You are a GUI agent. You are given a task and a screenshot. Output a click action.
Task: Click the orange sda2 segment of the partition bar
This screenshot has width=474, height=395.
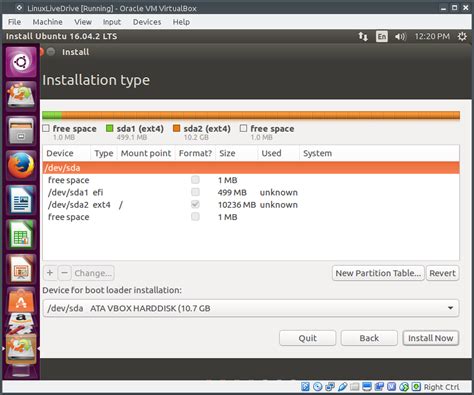point(261,115)
